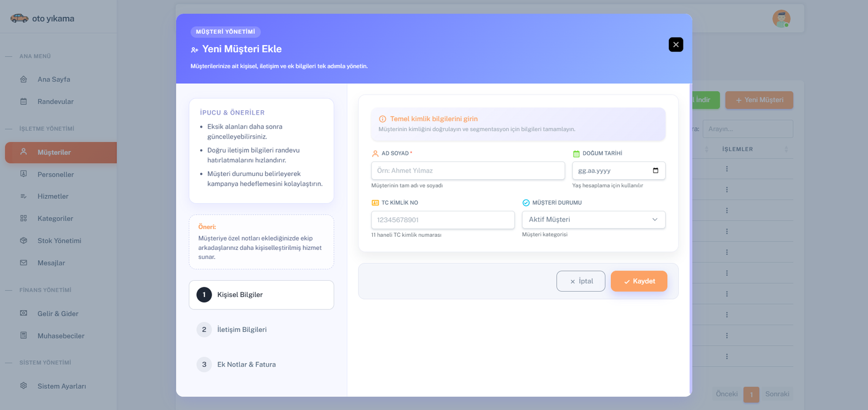
Task: Go to step 3 Ek Notlar & Fatura
Action: (246, 364)
